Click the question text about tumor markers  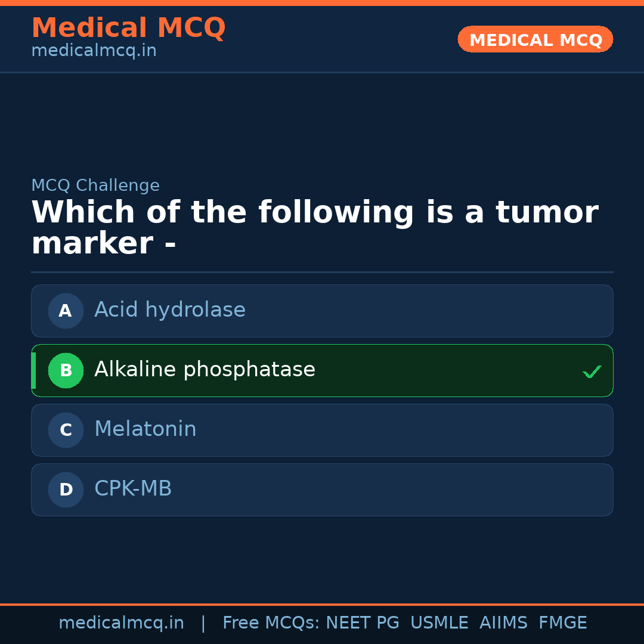tap(315, 227)
